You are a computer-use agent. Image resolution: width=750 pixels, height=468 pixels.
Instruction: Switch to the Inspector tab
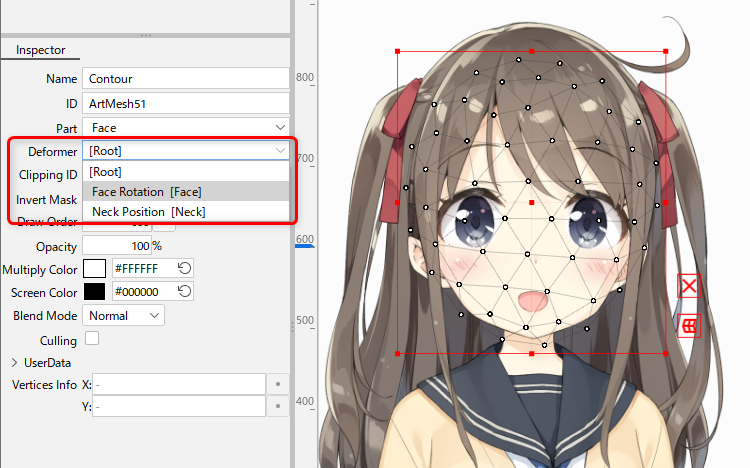coord(40,50)
